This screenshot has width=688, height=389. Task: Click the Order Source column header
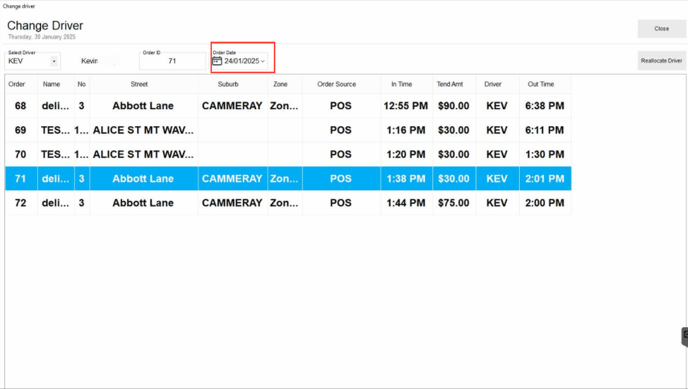click(x=337, y=84)
